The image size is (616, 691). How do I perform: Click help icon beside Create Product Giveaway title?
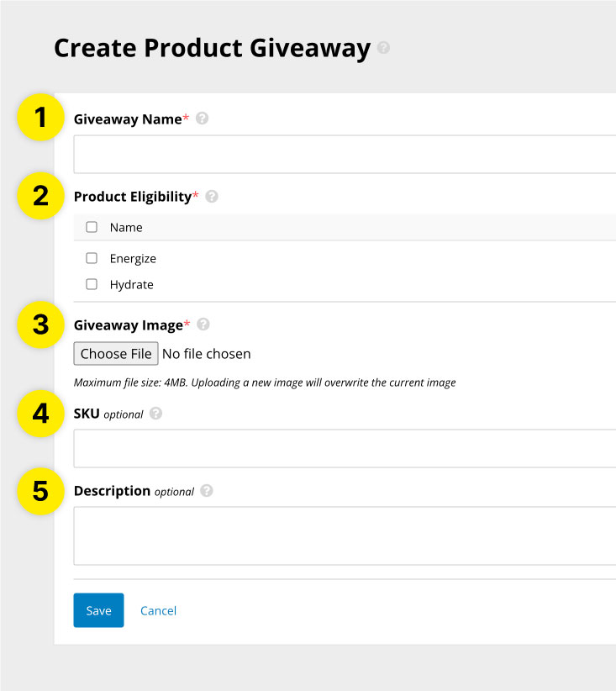(384, 48)
